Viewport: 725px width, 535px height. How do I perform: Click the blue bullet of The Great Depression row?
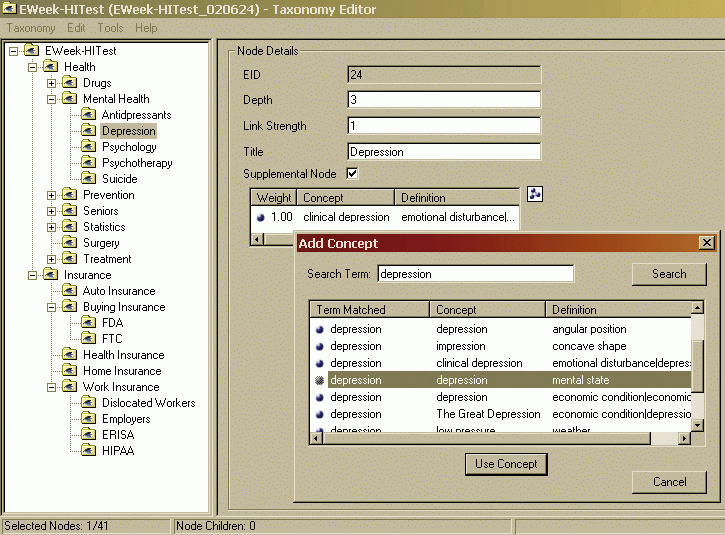click(x=319, y=415)
